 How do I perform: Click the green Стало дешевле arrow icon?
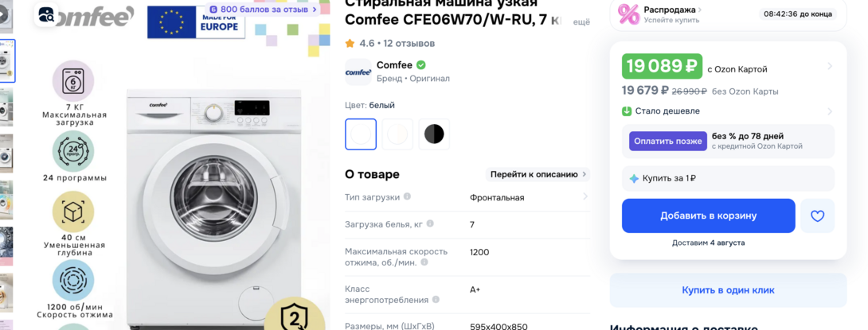point(627,111)
